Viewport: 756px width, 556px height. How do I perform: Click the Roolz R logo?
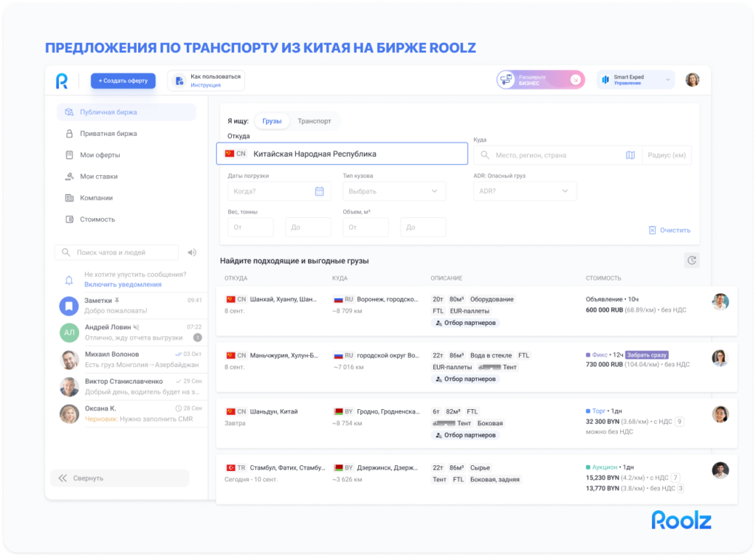tap(62, 80)
